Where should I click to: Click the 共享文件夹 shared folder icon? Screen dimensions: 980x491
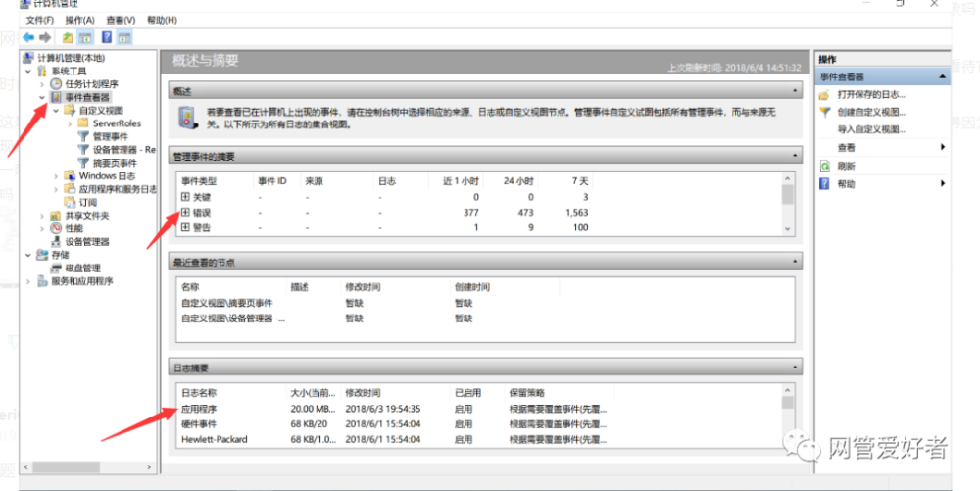pos(56,215)
